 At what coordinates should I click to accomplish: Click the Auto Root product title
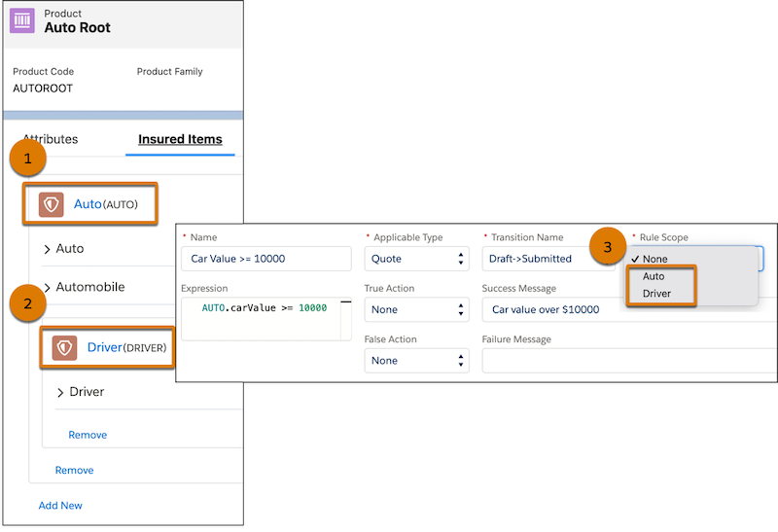(x=78, y=28)
